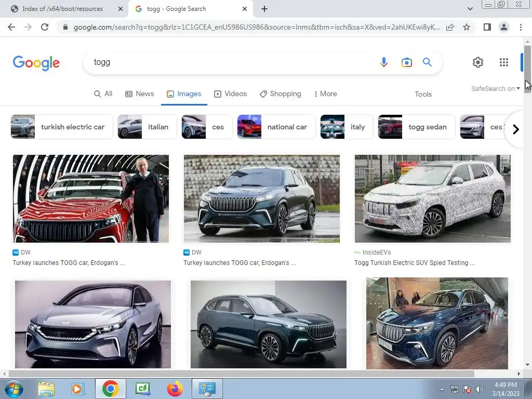
Task: Open dark green TOGG SUV outdoors image
Action: 262,199
